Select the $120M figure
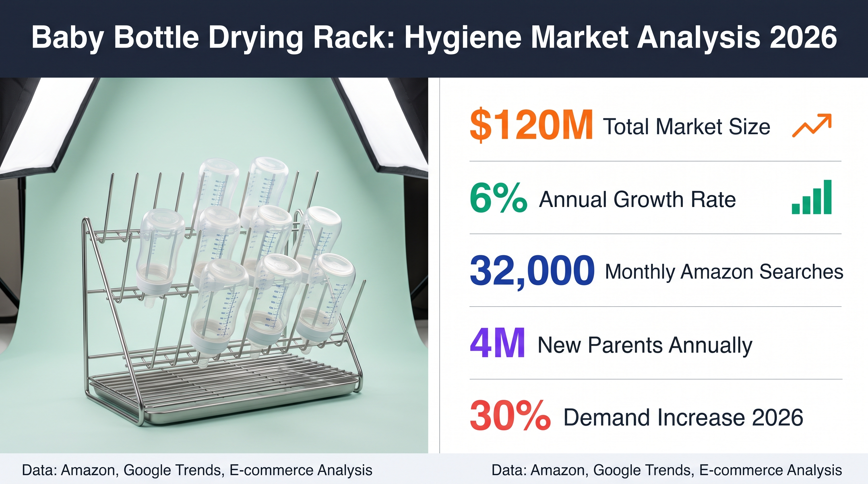This screenshot has width=868, height=484. point(531,125)
